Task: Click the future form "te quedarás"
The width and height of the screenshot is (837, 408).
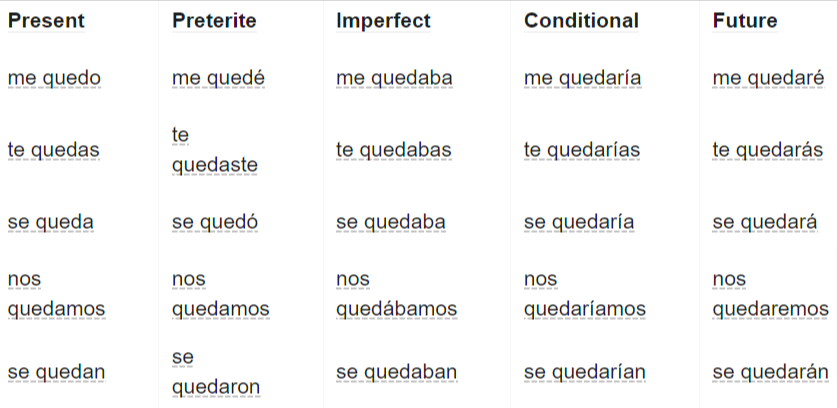Action: (768, 150)
